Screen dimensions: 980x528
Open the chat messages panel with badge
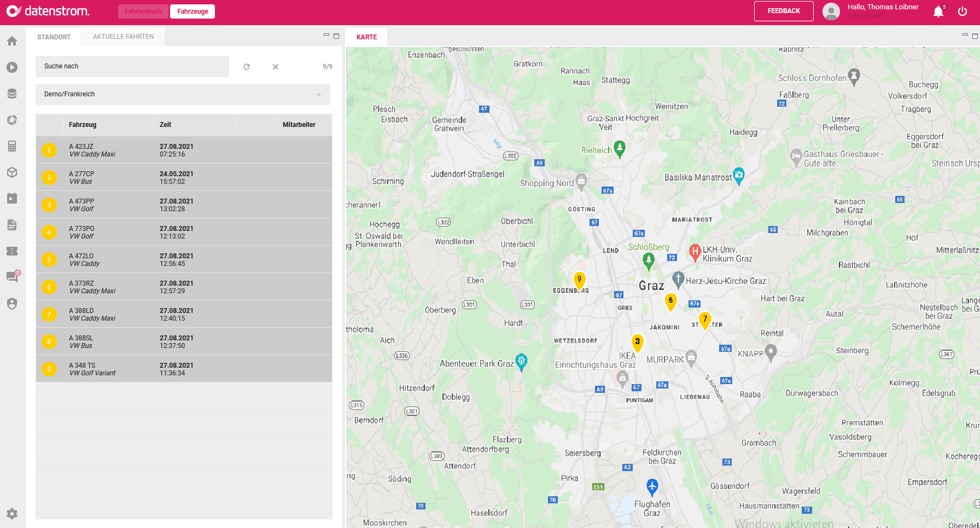click(11, 277)
